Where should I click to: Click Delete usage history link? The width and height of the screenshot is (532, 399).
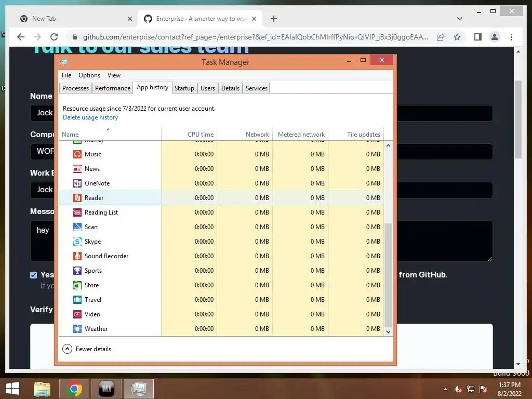pyautogui.click(x=90, y=117)
